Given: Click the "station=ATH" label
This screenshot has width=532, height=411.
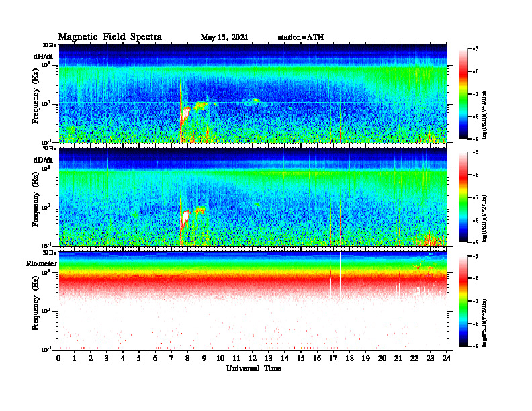Looking at the screenshot, I should pos(301,38).
